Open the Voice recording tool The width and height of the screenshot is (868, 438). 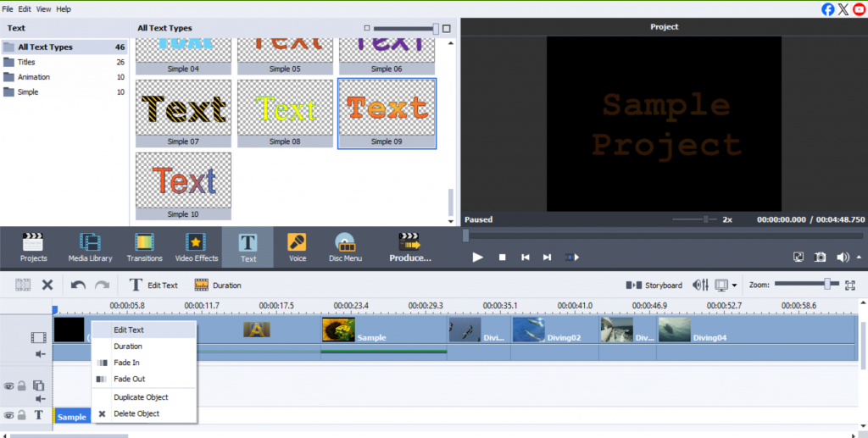click(298, 247)
